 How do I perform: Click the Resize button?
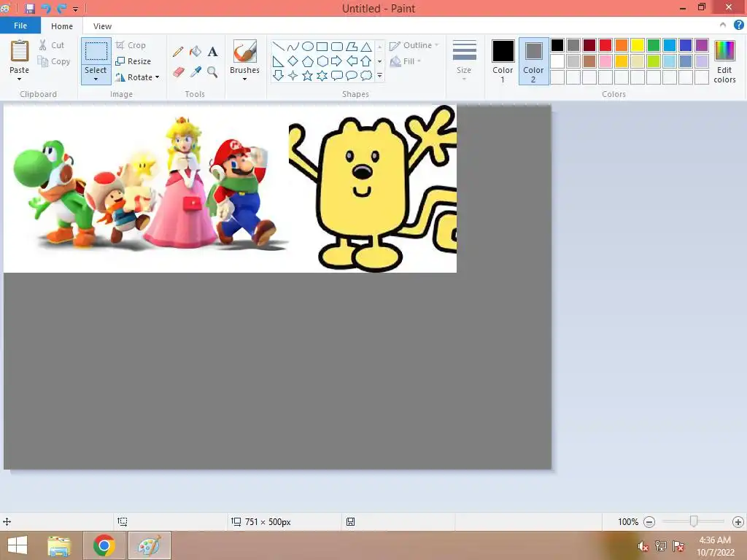point(133,61)
